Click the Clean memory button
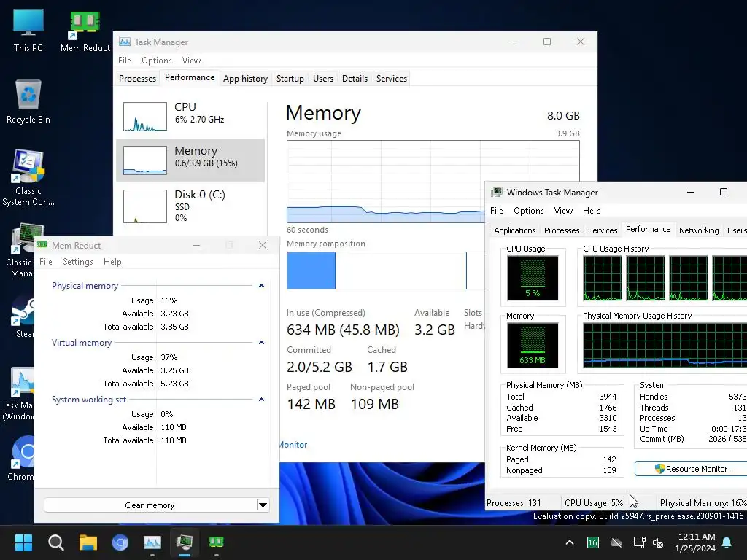The width and height of the screenshot is (747, 560). [x=150, y=505]
